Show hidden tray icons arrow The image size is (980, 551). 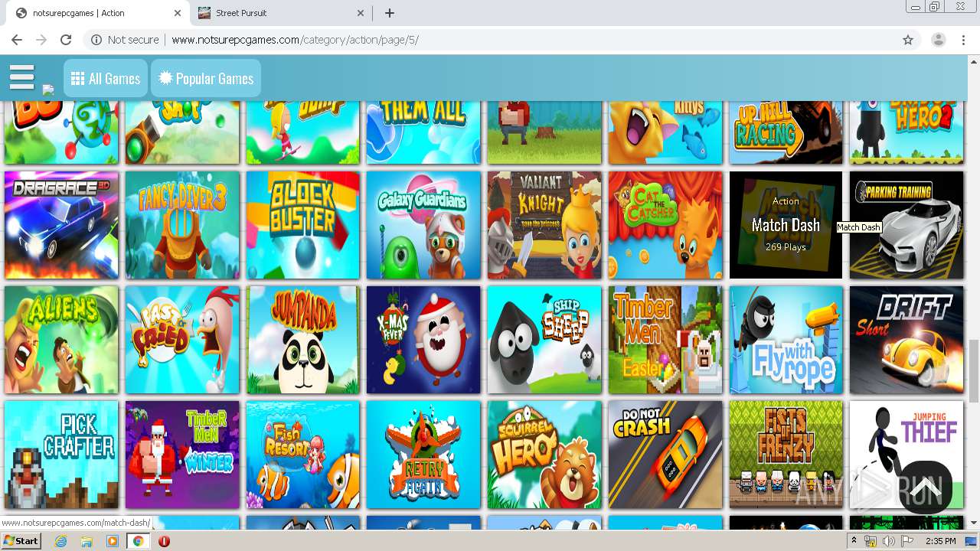pos(854,541)
